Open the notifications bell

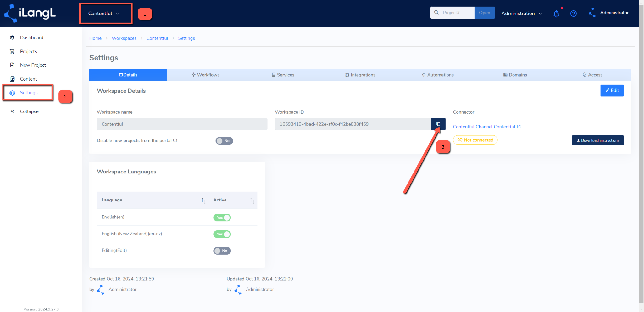pos(556,14)
